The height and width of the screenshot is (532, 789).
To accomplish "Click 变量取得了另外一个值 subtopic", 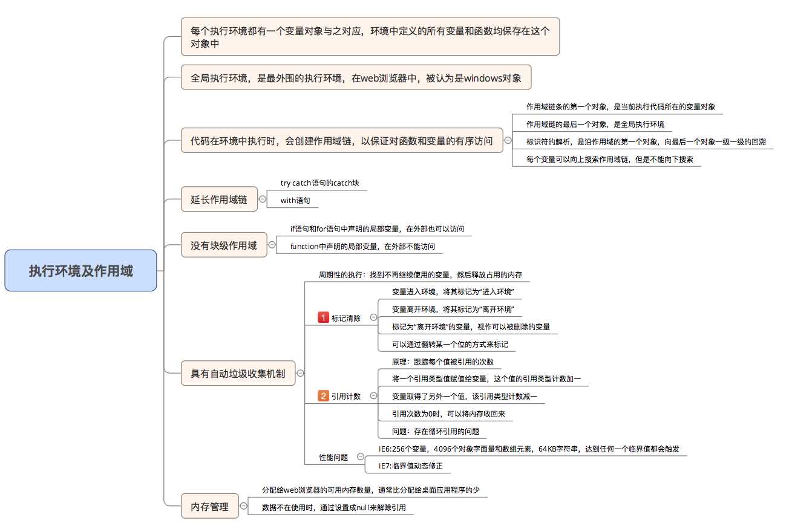I will click(x=465, y=397).
